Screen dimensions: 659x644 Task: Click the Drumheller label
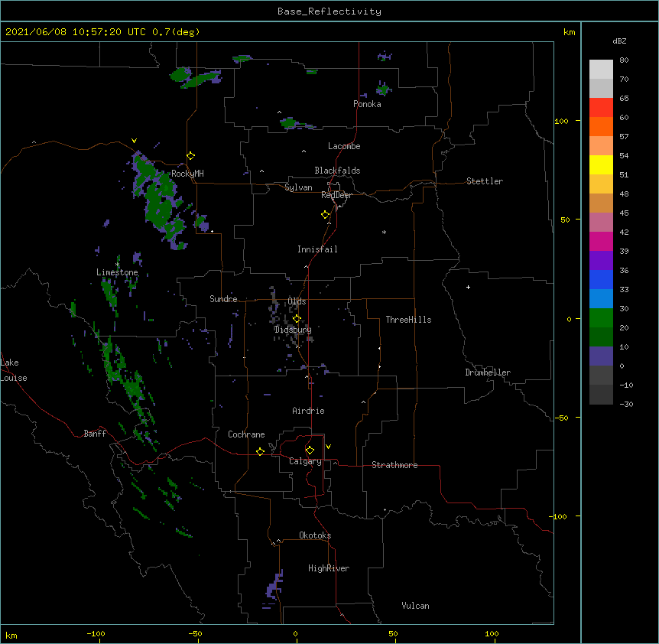[488, 372]
